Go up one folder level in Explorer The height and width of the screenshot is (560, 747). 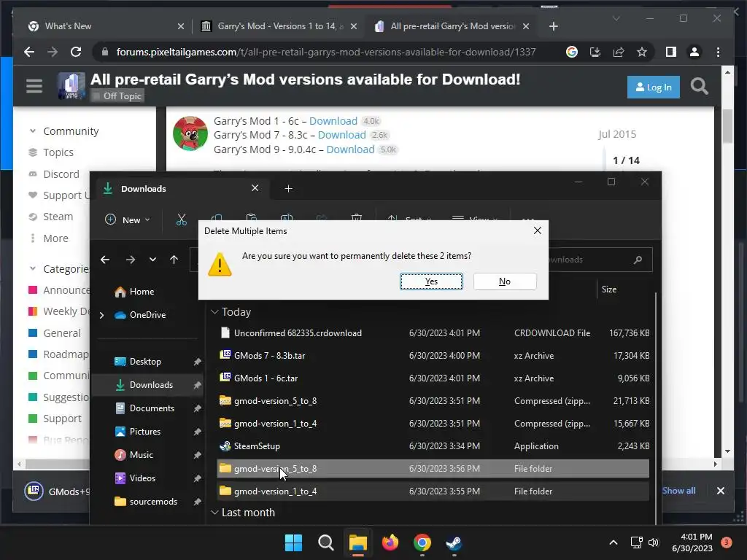[x=174, y=260]
